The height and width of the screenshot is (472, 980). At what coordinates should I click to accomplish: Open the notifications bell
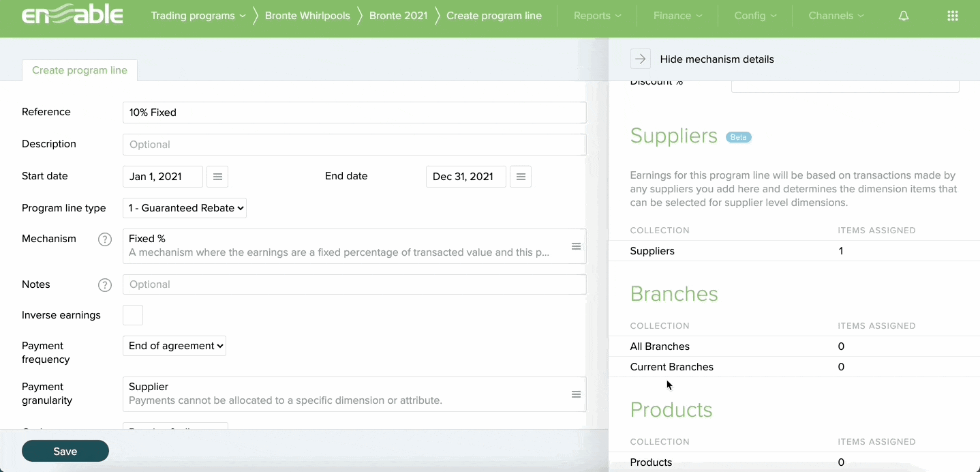(x=904, y=16)
